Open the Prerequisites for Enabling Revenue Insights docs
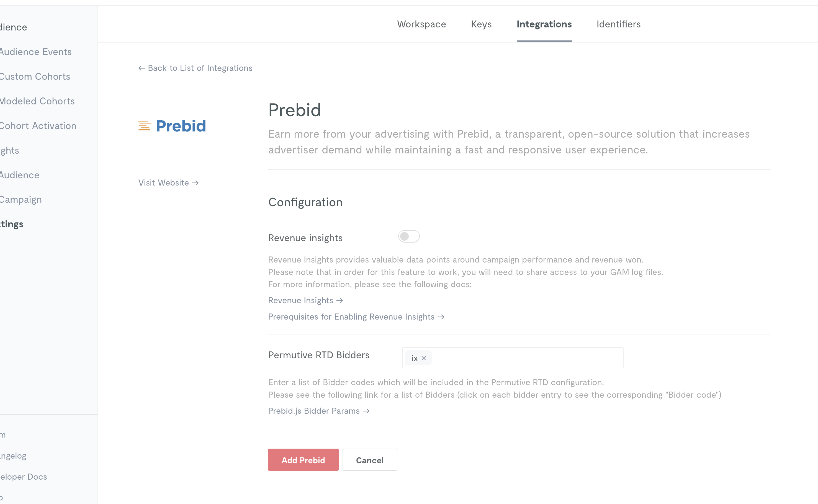This screenshot has width=818, height=504. (351, 317)
